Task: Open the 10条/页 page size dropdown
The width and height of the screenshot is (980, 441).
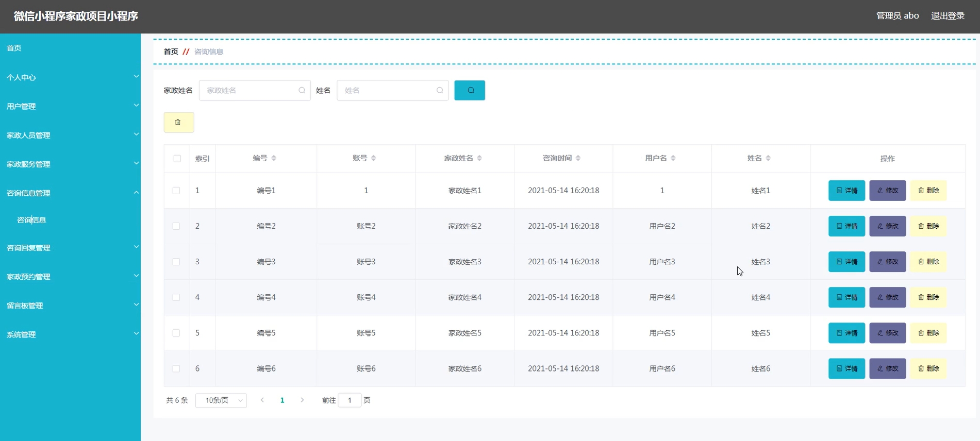Action: click(x=221, y=400)
